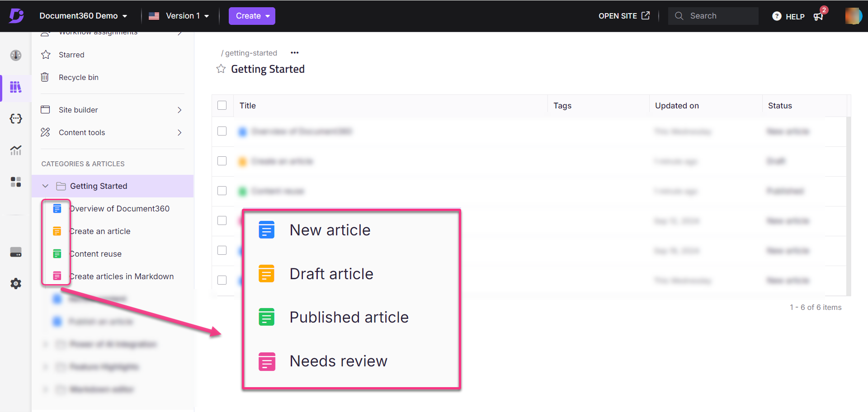Open the Settings gear icon in sidebar
868x412 pixels.
(16, 284)
